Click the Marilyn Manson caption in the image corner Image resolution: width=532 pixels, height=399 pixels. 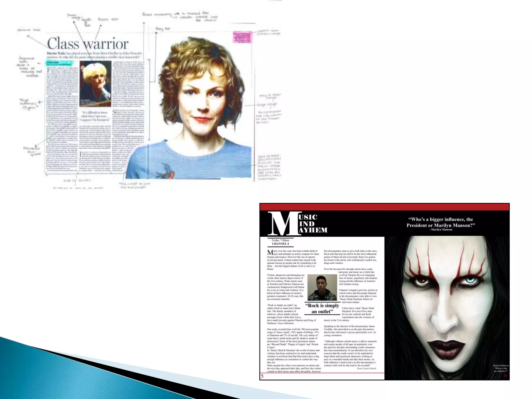tap(501, 368)
